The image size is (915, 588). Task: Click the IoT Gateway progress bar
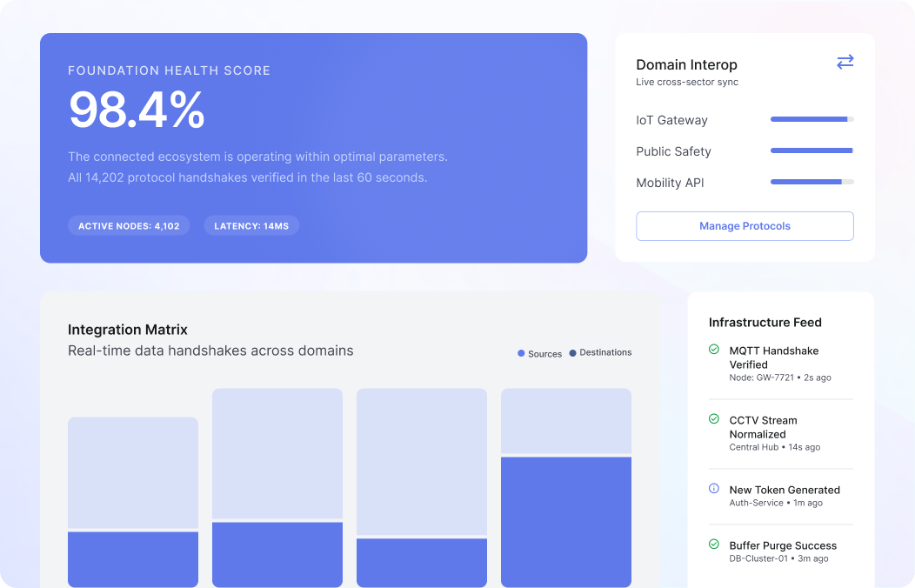point(811,119)
